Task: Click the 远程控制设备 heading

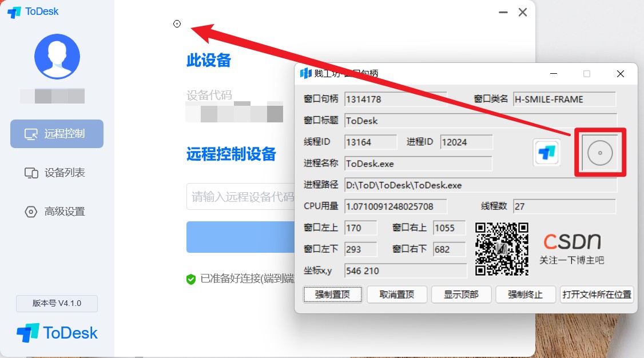Action: (x=231, y=154)
